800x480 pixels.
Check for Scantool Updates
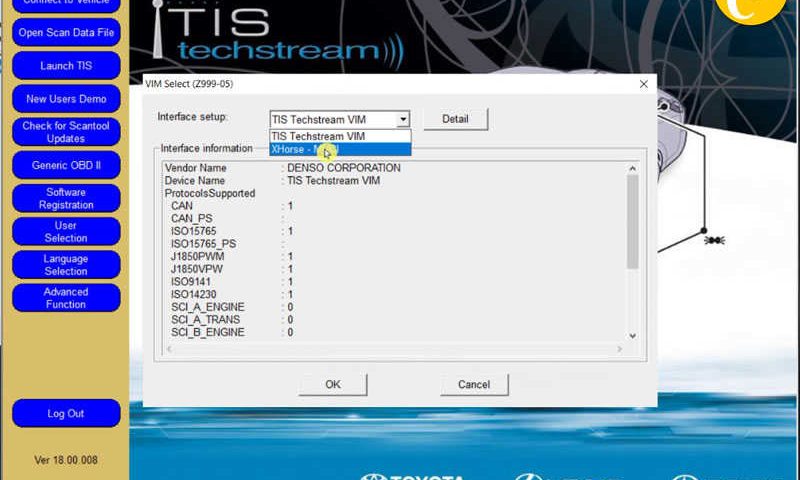(66, 132)
